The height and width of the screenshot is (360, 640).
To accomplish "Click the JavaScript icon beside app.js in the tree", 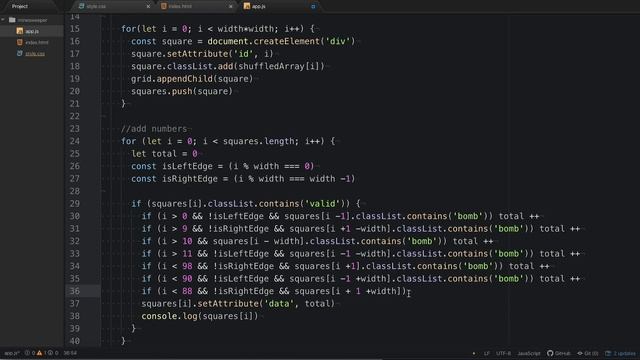I will click(20, 31).
